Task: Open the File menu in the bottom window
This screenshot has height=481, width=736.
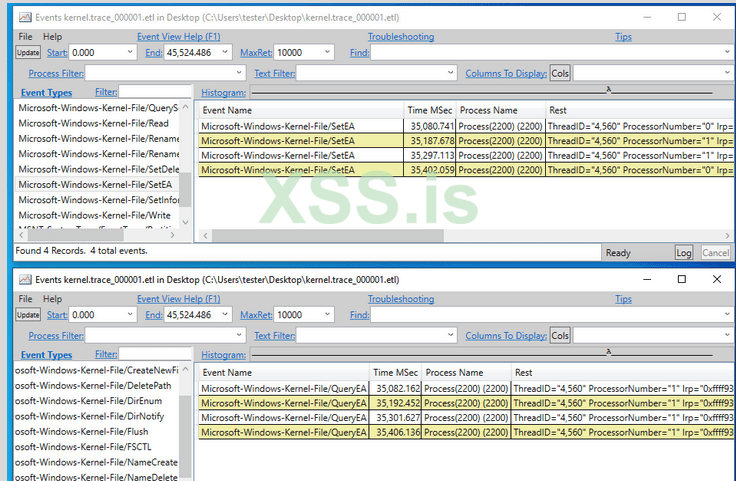Action: coord(25,299)
